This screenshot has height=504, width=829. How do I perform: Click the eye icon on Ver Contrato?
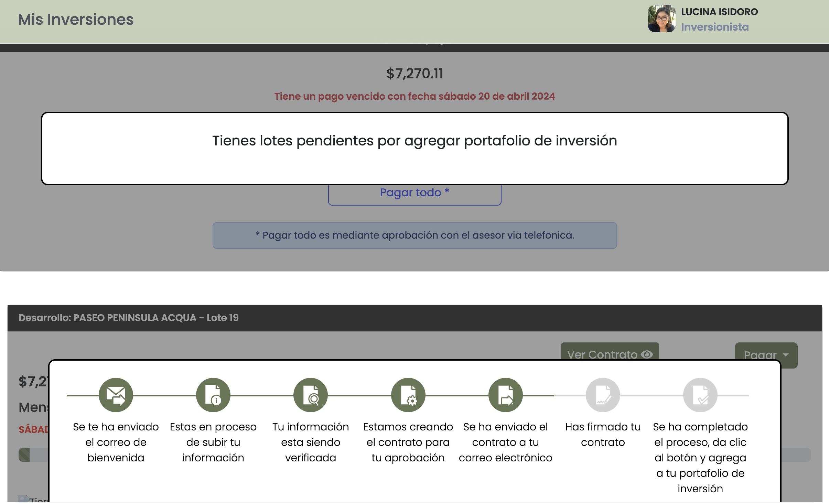[647, 354]
